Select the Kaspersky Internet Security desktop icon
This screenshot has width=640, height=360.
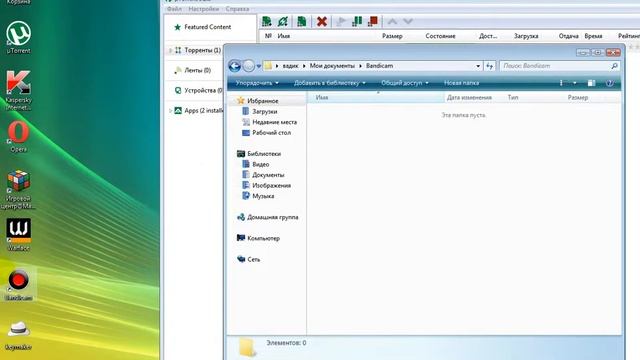(18, 90)
